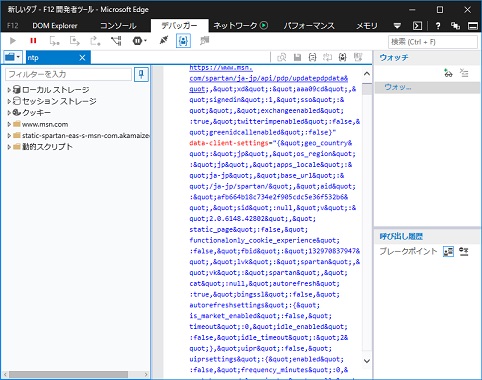Viewport: 482px width, 380px height.
Task: Open the ネットワーク tab
Action: 235,26
